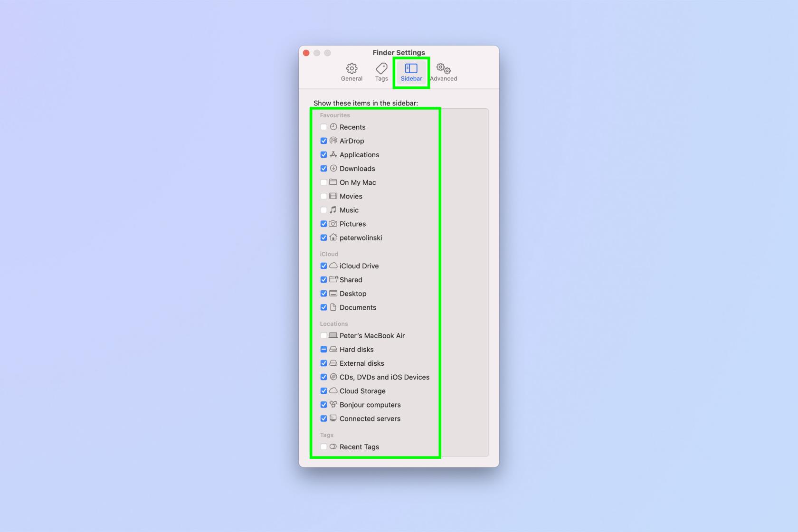The width and height of the screenshot is (798, 532).
Task: Click the Peter's MacBook Air laptop icon
Action: [333, 335]
